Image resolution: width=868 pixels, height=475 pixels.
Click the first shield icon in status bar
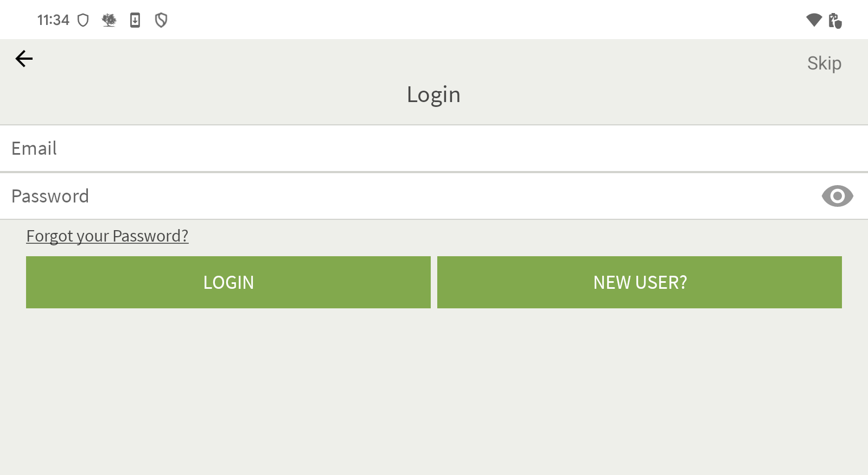(x=83, y=21)
